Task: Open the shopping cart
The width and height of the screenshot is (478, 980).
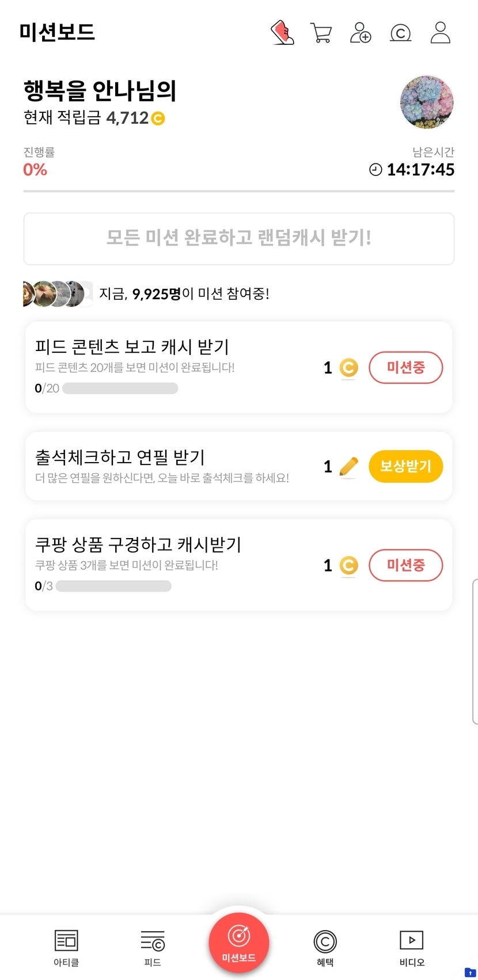Action: [321, 33]
